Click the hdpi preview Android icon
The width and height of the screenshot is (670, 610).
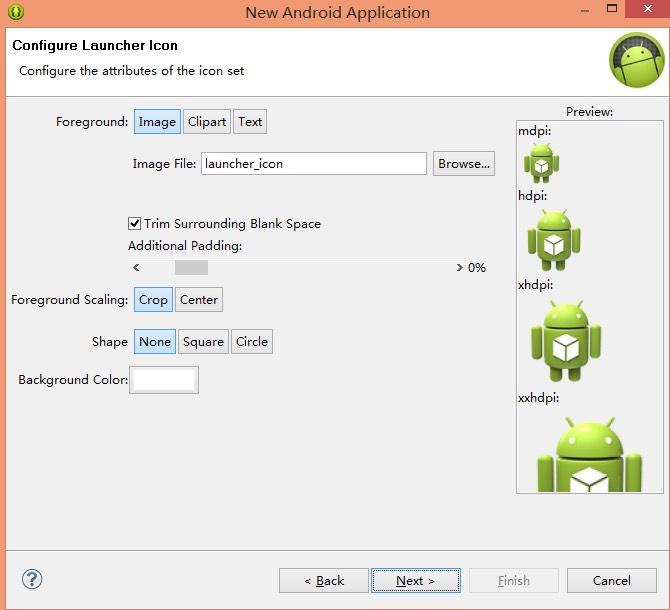coord(553,239)
